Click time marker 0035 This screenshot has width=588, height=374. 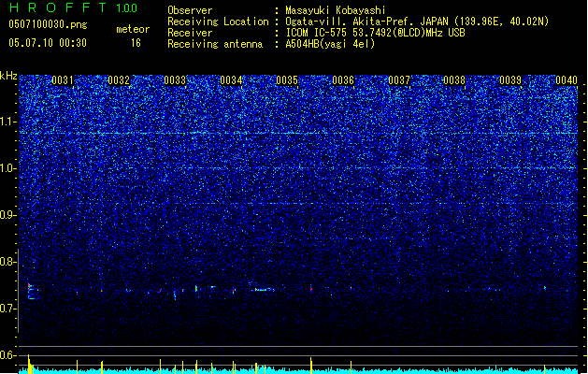[x=287, y=80]
